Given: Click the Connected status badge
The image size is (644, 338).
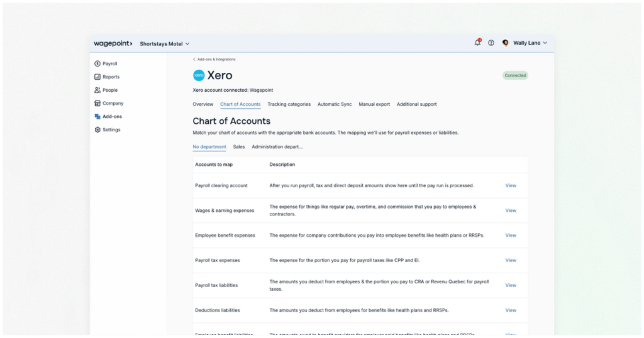Looking at the screenshot, I should point(515,75).
